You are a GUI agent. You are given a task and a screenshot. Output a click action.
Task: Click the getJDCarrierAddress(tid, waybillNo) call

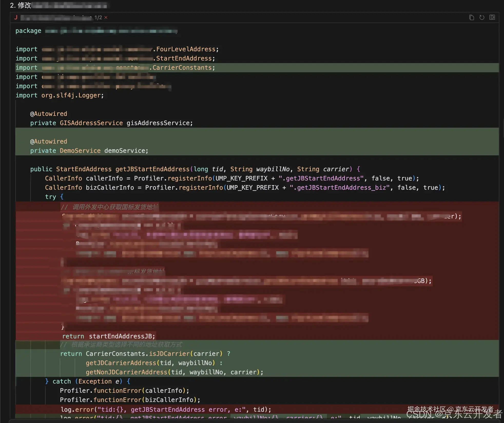pos(150,363)
